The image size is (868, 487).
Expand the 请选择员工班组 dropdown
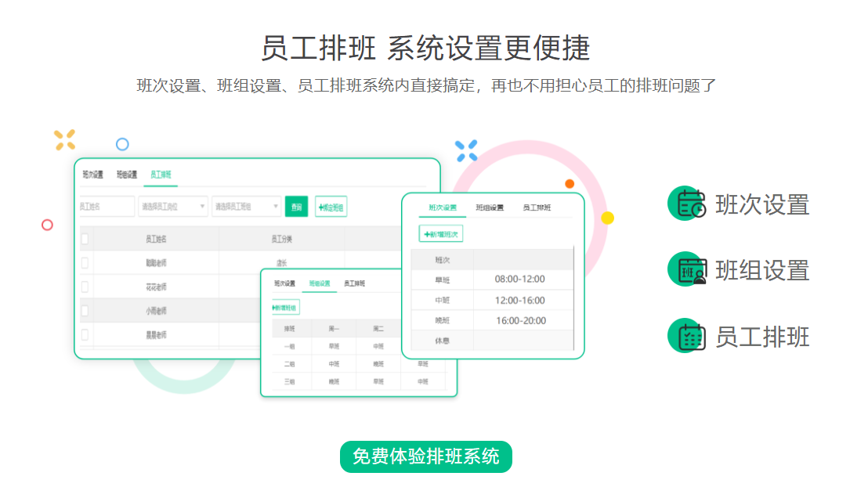246,207
